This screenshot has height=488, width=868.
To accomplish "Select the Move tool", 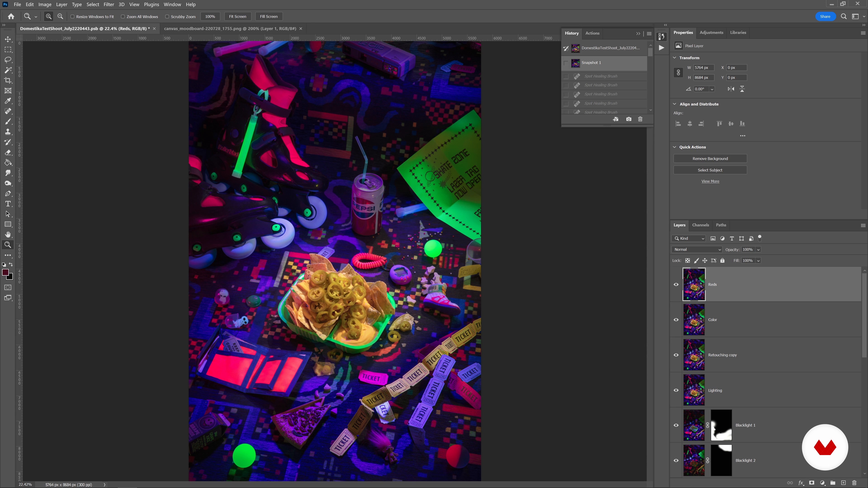I will (x=8, y=39).
